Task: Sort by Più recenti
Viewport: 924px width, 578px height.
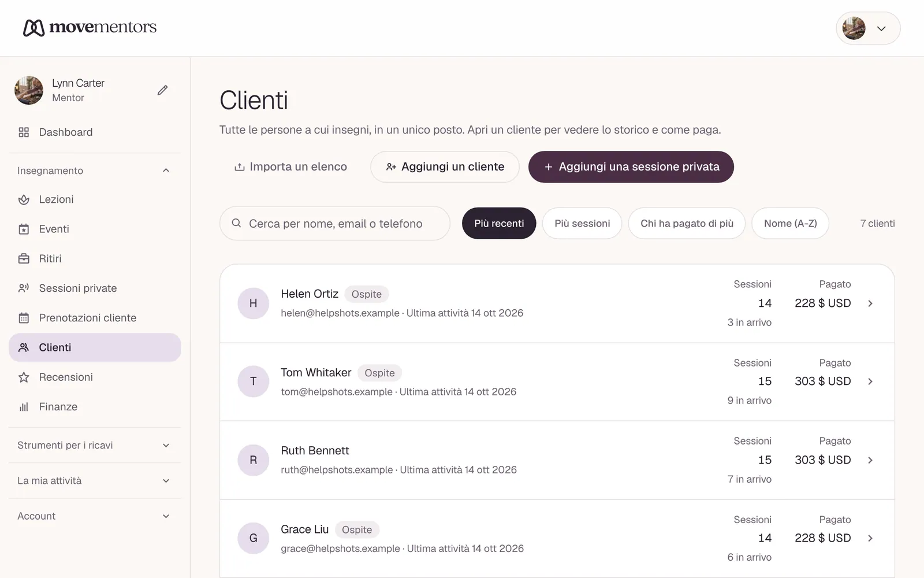Action: (x=499, y=223)
